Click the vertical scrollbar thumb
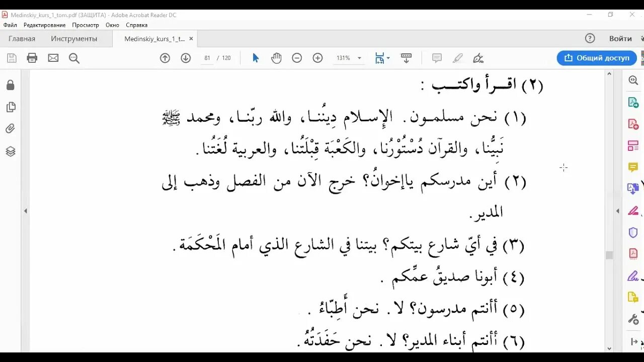This screenshot has height=362, width=644. 609,255
